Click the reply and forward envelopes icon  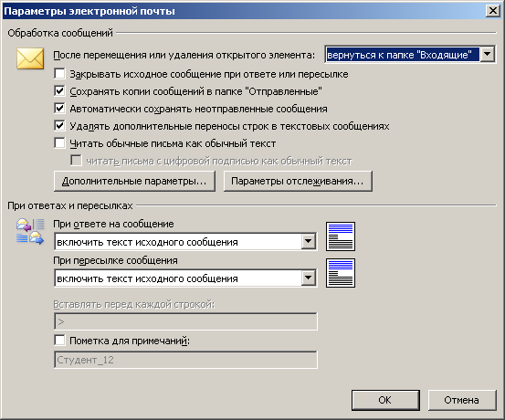[30, 232]
